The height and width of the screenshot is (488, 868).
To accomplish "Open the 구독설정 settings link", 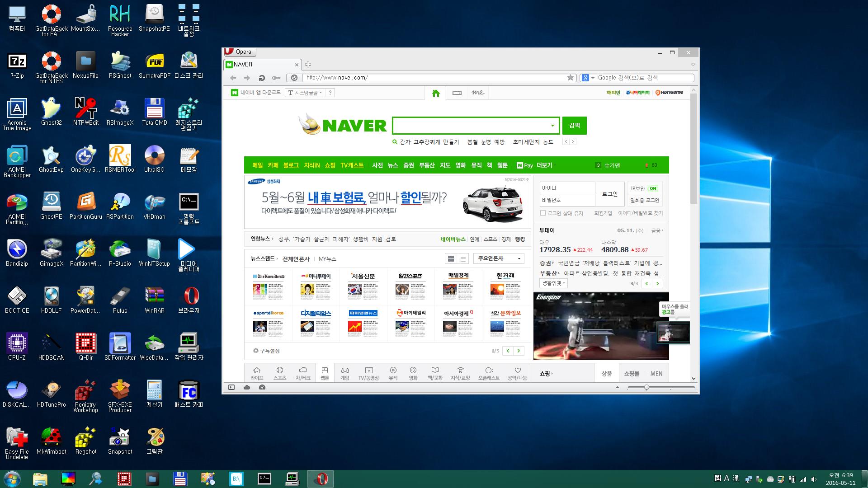I will pos(266,351).
